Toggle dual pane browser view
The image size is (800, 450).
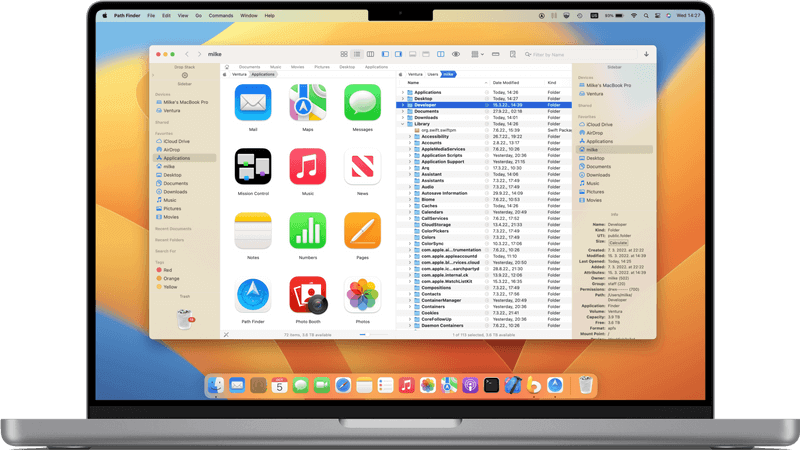(x=440, y=54)
